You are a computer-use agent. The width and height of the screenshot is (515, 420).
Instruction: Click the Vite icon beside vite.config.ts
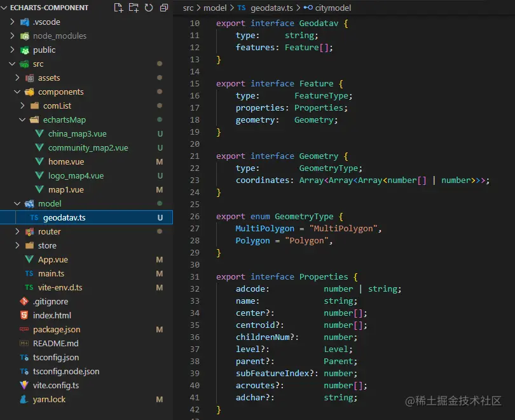pos(24,385)
